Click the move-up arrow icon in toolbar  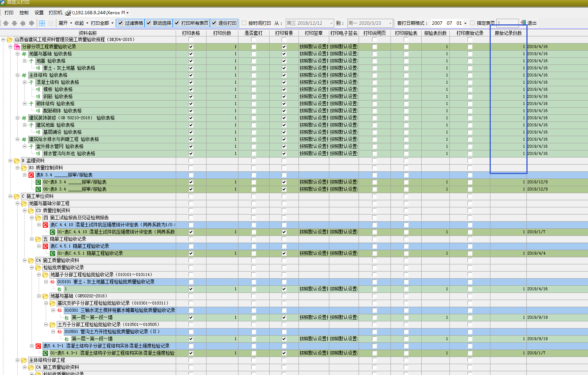(6, 23)
